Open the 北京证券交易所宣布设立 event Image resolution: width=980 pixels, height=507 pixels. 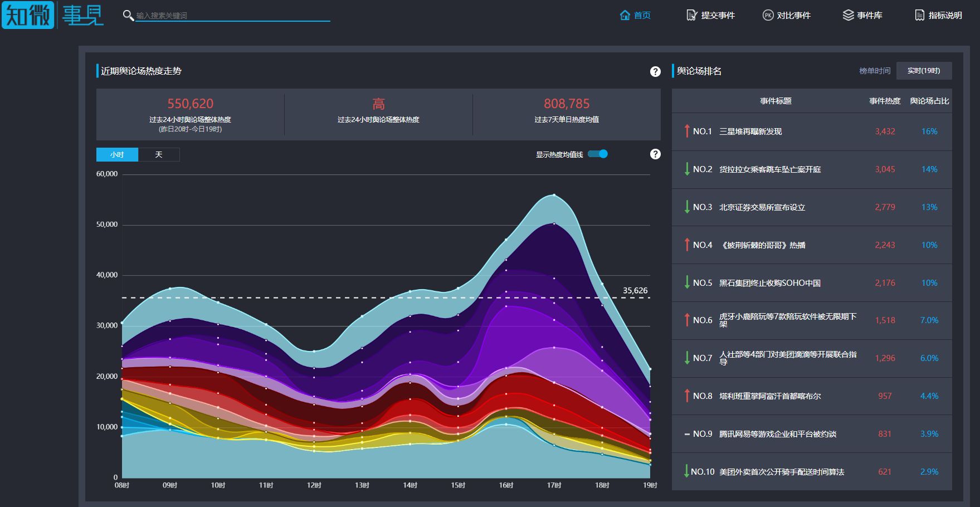(x=762, y=207)
